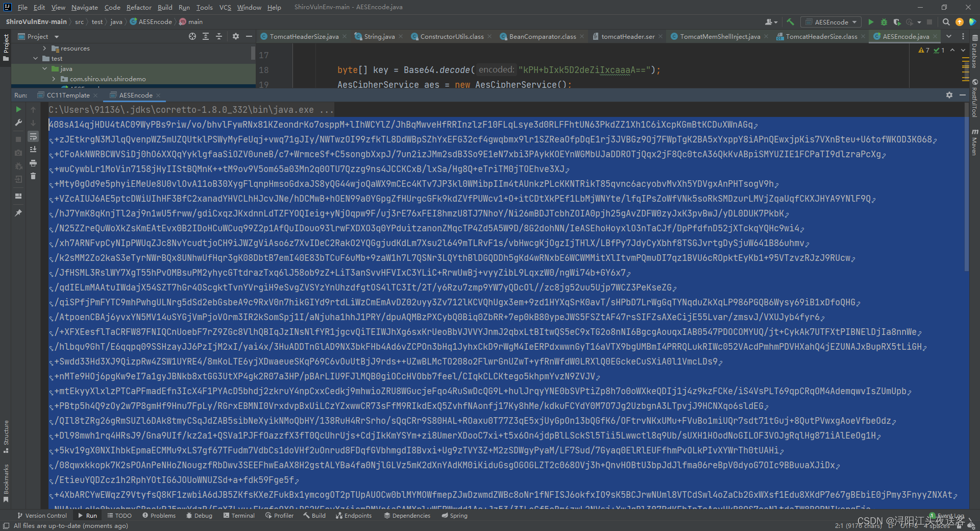The height and width of the screenshot is (531, 980).
Task: Toggle soft-wrap in the console output
Action: point(33,136)
